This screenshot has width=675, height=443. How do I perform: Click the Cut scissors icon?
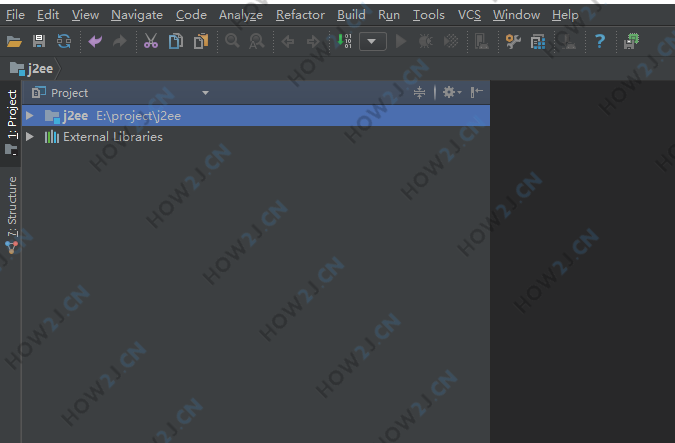(x=151, y=41)
